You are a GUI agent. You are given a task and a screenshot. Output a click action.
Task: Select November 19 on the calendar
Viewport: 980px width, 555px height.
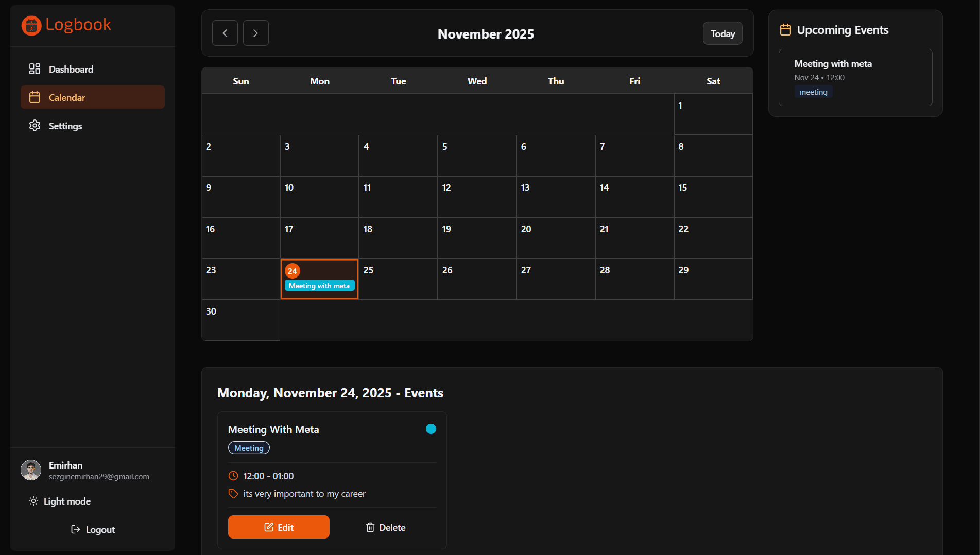[x=477, y=238]
